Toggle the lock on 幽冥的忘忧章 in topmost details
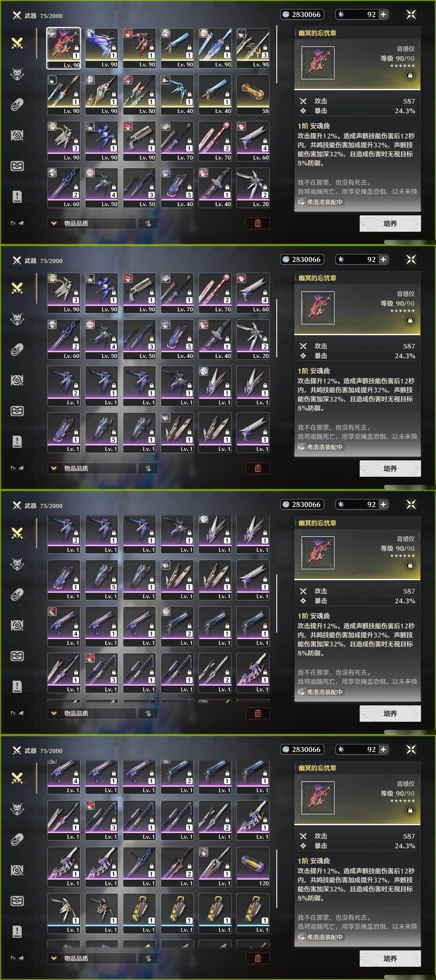The width and height of the screenshot is (436, 980). coord(410,75)
